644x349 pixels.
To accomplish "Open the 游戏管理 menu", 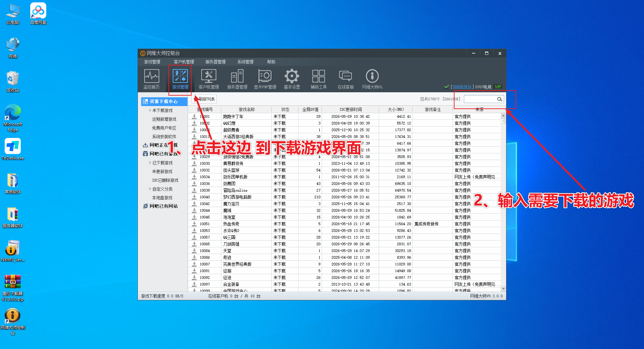I will [152, 62].
